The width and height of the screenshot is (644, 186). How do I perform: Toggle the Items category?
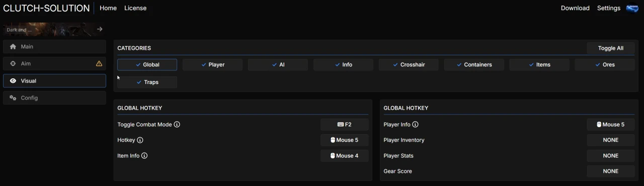539,65
